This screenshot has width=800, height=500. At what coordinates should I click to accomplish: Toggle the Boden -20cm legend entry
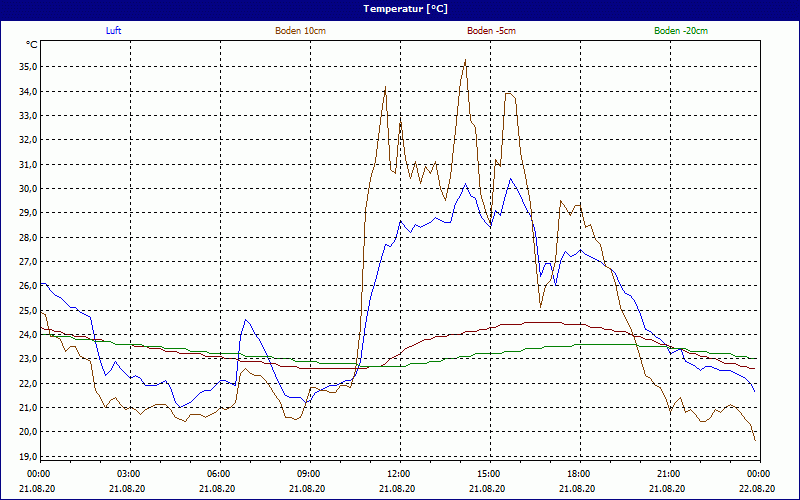681,31
